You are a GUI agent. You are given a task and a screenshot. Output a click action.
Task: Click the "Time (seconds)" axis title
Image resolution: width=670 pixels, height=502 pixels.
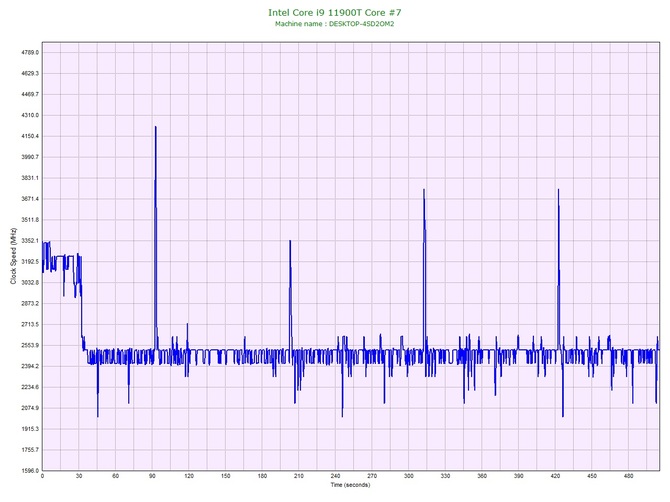click(x=350, y=485)
